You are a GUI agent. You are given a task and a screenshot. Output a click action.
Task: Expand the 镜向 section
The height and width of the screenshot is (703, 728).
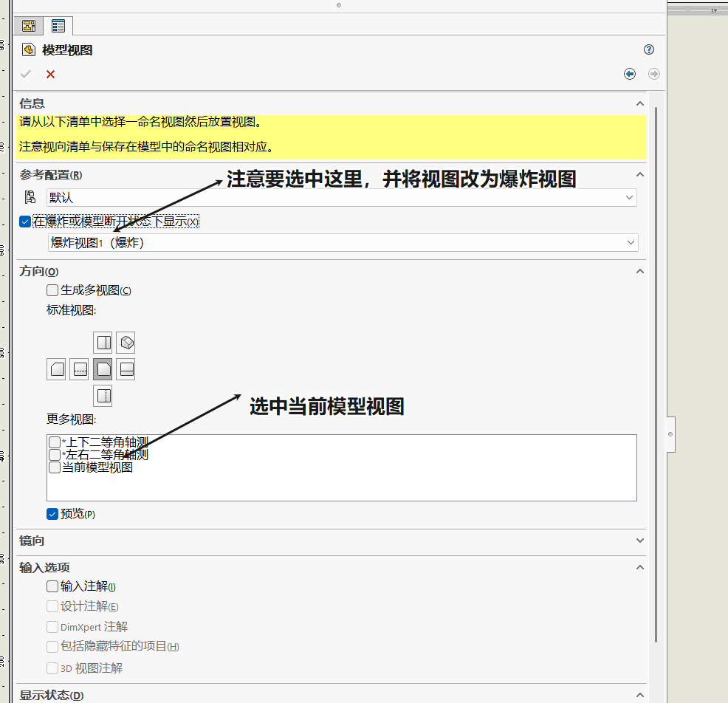tap(640, 541)
